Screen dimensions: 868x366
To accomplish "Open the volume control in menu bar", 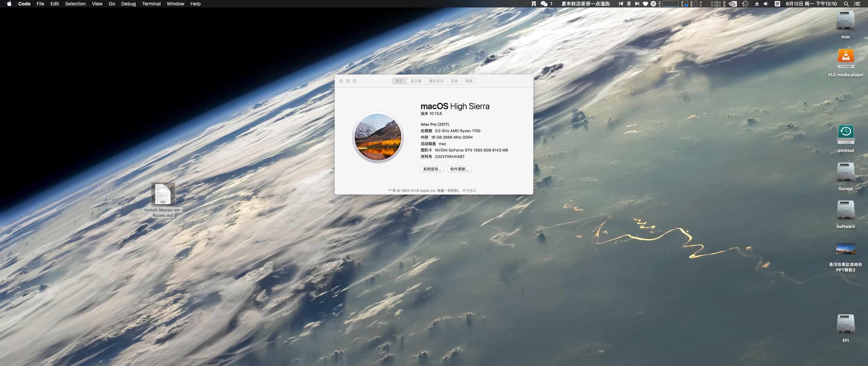I will 766,4.
